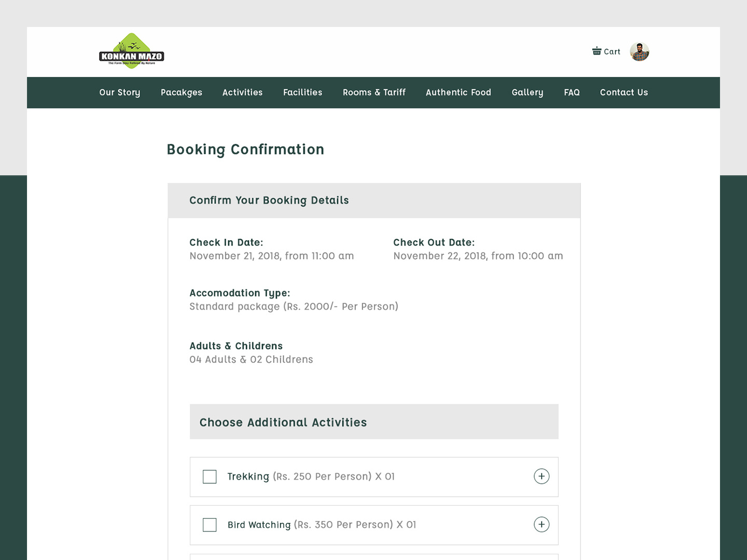The width and height of the screenshot is (747, 560).
Task: Select the Activities menu item
Action: tap(242, 92)
